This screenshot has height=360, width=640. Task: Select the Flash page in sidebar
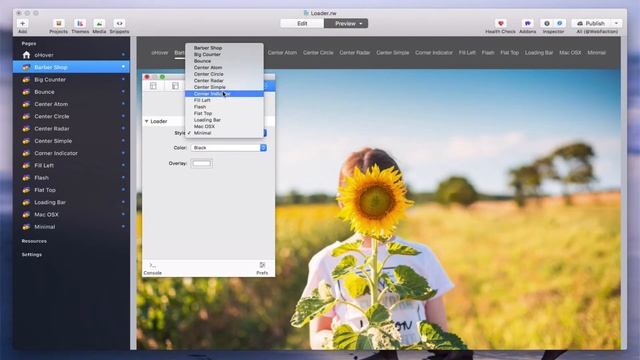pos(71,178)
